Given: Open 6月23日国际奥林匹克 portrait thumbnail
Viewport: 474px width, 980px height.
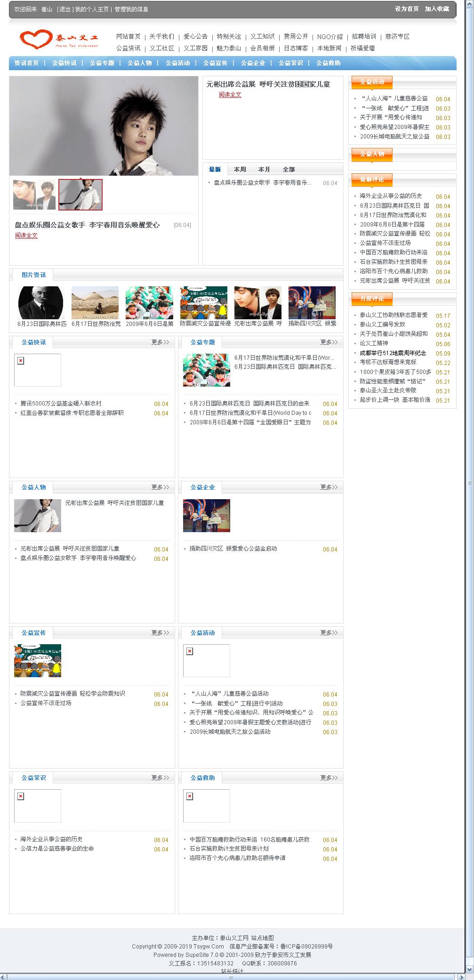Looking at the screenshot, I should coord(41,303).
